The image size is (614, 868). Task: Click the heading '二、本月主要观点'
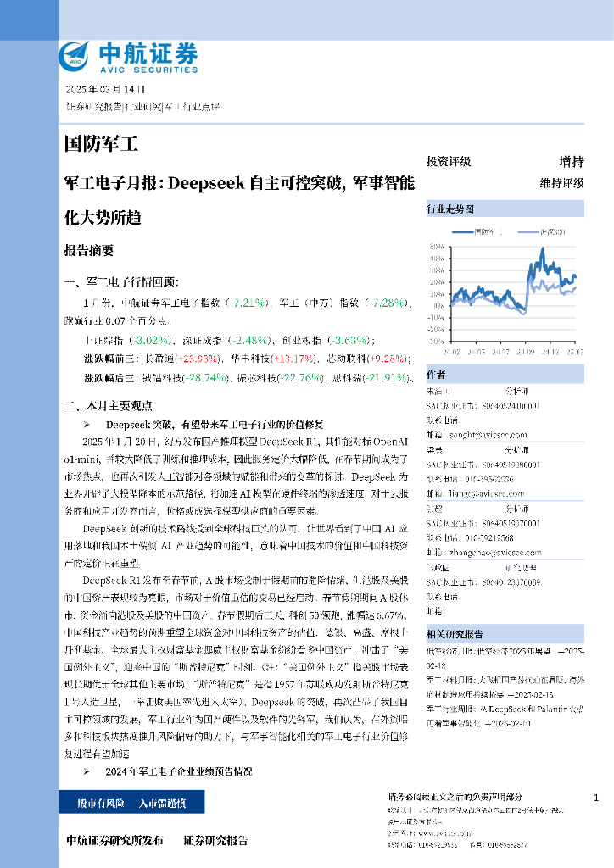click(109, 406)
